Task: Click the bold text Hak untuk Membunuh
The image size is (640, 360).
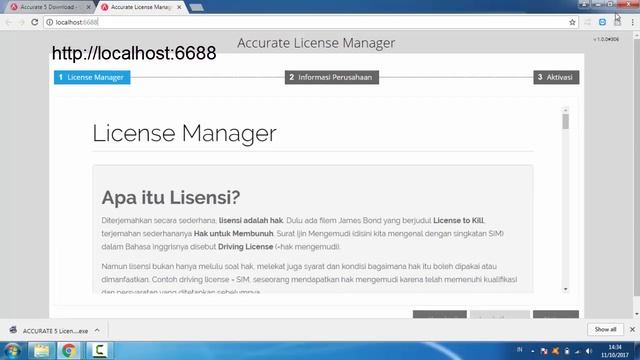Action: pyautogui.click(x=233, y=234)
